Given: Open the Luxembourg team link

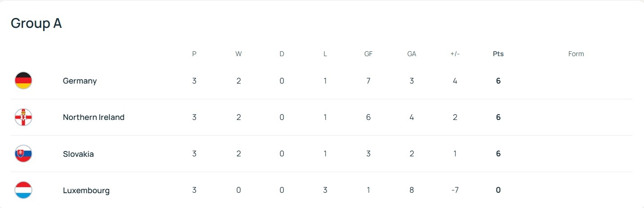Looking at the screenshot, I should (86, 190).
